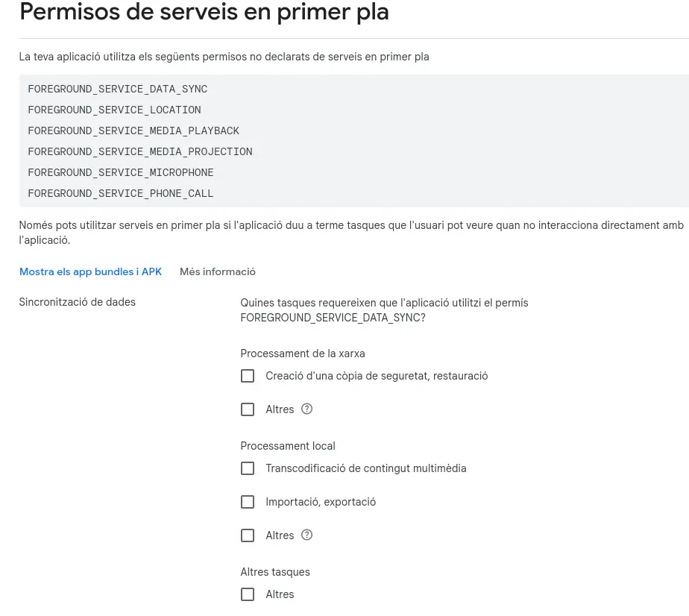
Task: Click the help icon next to Altres under Processament de la xarxa
Action: point(306,409)
